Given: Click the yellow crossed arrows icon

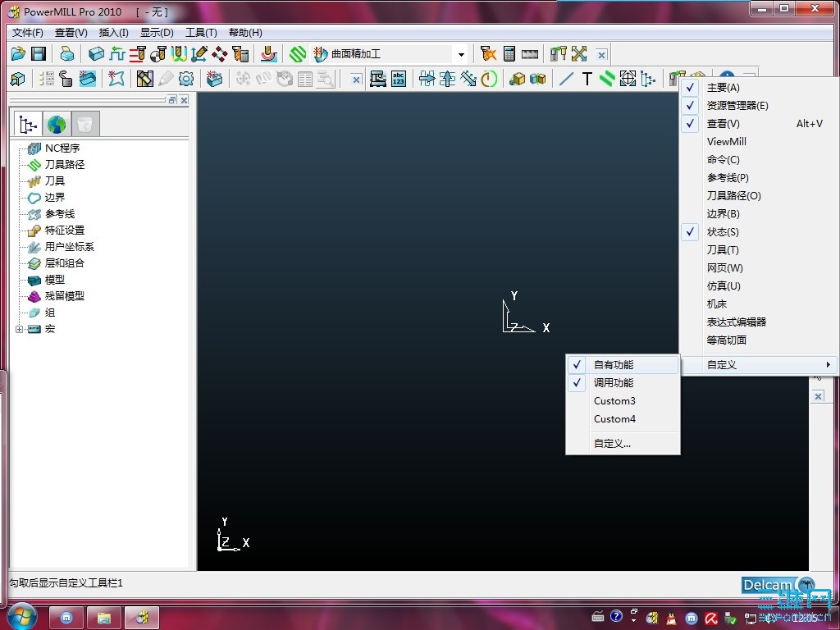Looking at the screenshot, I should point(579,53).
